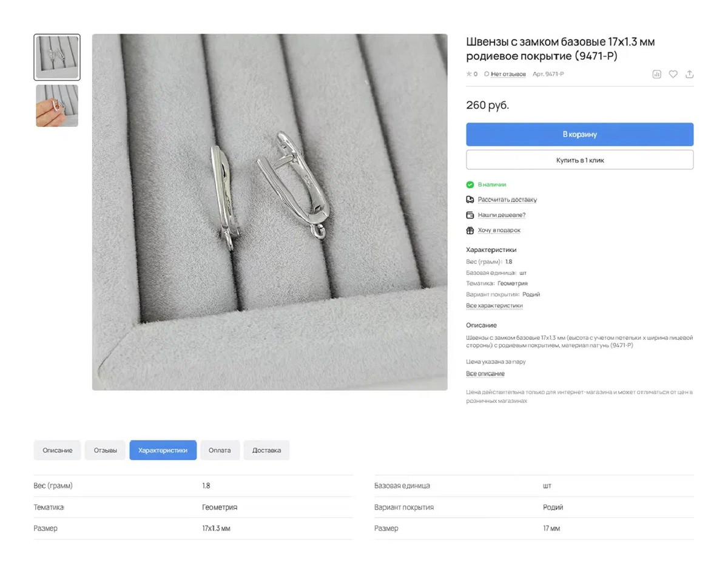Select the active "Характеристики" tab
The image size is (728, 574).
pyautogui.click(x=163, y=450)
